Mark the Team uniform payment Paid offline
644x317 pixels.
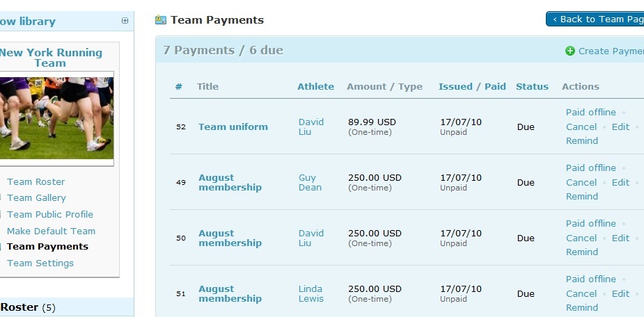pyautogui.click(x=590, y=113)
